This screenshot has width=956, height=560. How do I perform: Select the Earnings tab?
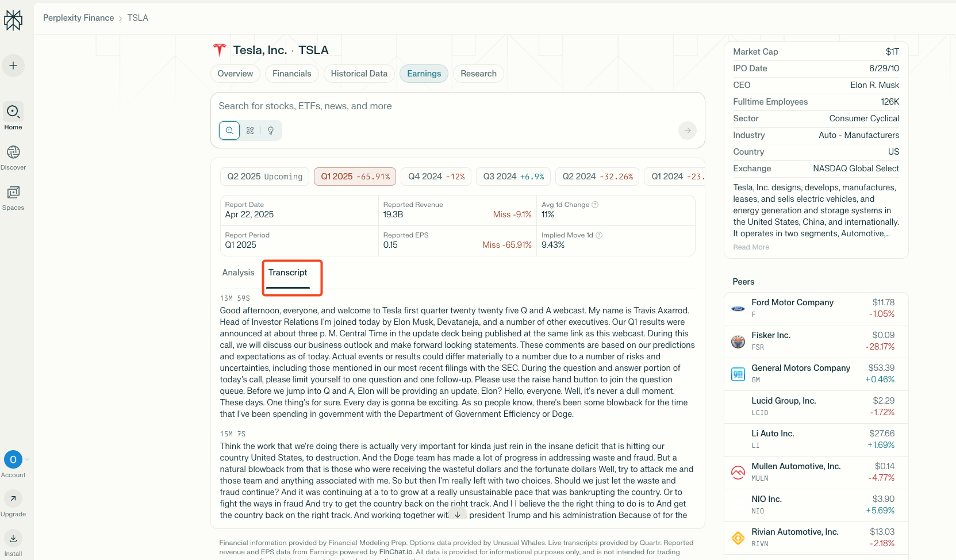424,74
